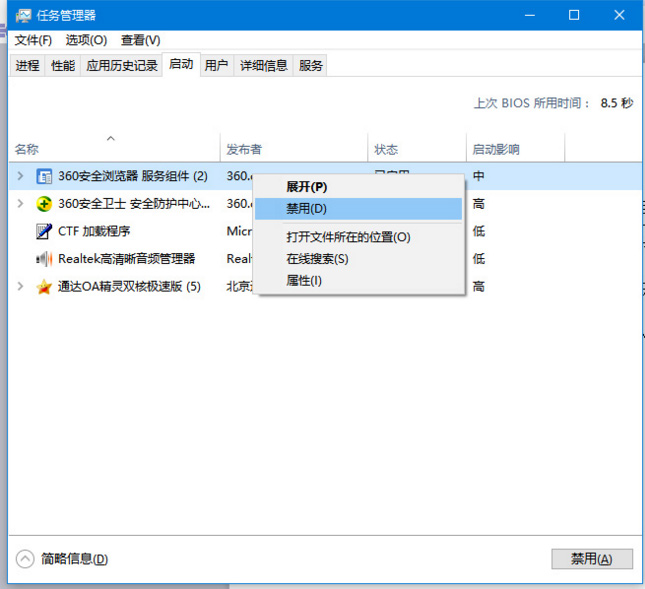Screen dimensions: 645x589
Task: Click the 禁用(A) button at bottom right
Action: [592, 559]
